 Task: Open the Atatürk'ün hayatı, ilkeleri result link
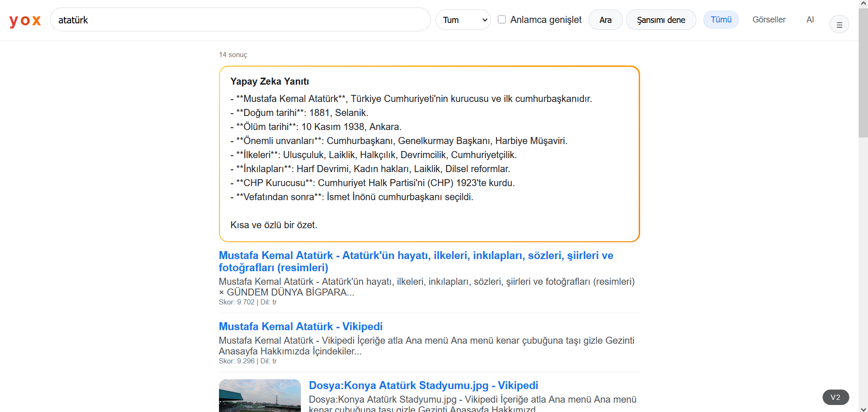coord(416,261)
